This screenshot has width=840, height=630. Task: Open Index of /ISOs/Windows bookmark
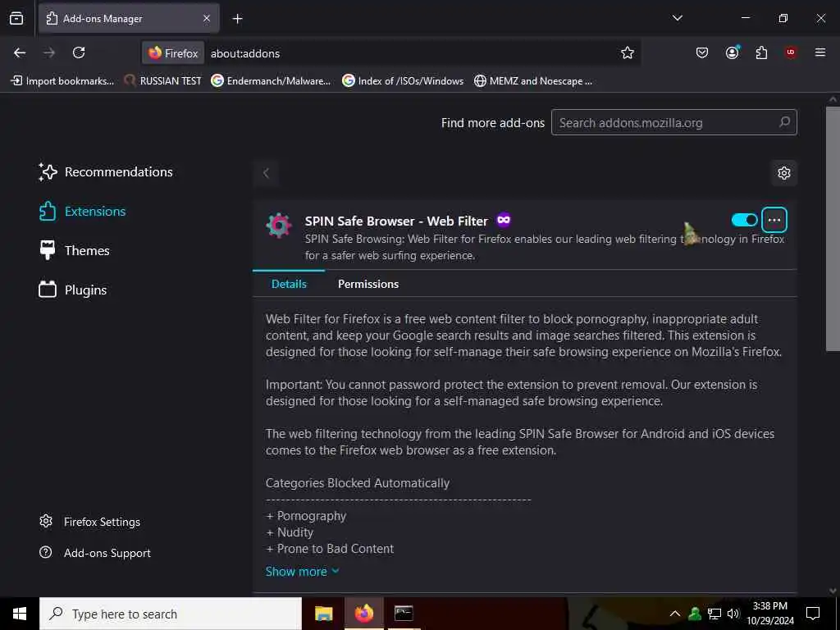tap(403, 81)
